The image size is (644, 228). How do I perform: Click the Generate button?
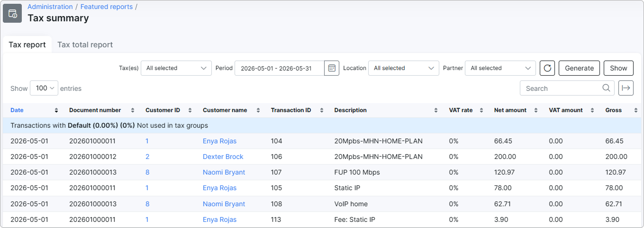pos(579,68)
